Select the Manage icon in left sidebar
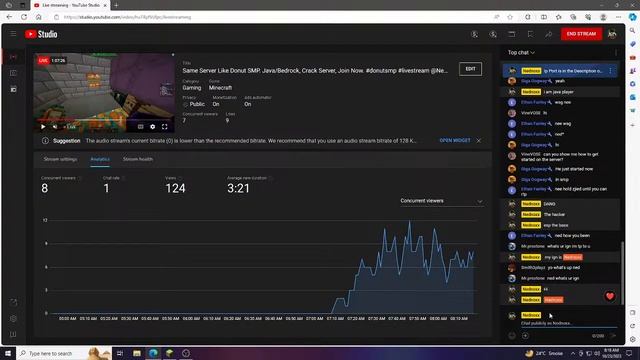640x360 pixels. 13,89
